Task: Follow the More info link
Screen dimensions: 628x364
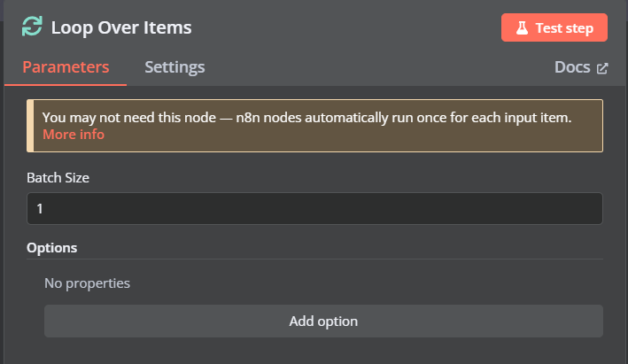Action: [x=74, y=134]
